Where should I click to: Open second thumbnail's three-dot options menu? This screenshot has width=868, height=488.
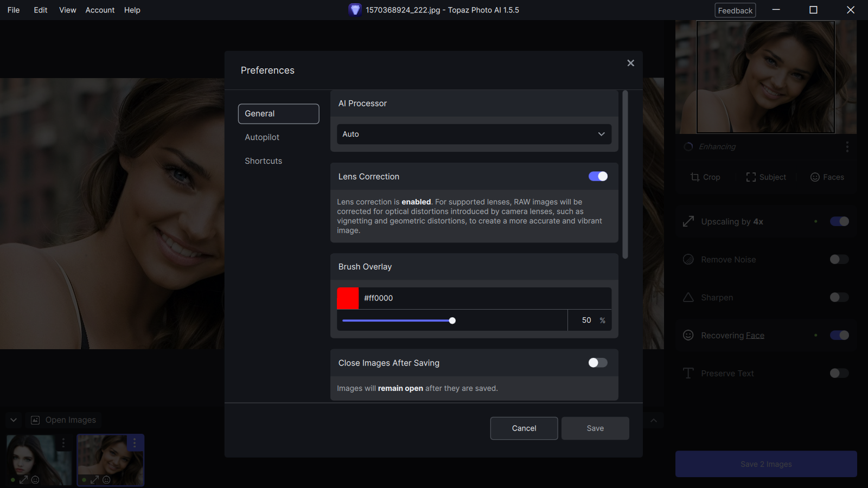pos(135,443)
